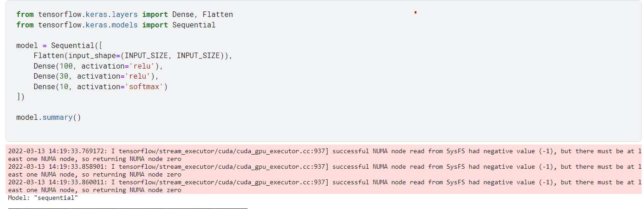Click 'tensorflow.keras.models' in the second import
Viewport: 644px width, 209px height.
point(88,25)
